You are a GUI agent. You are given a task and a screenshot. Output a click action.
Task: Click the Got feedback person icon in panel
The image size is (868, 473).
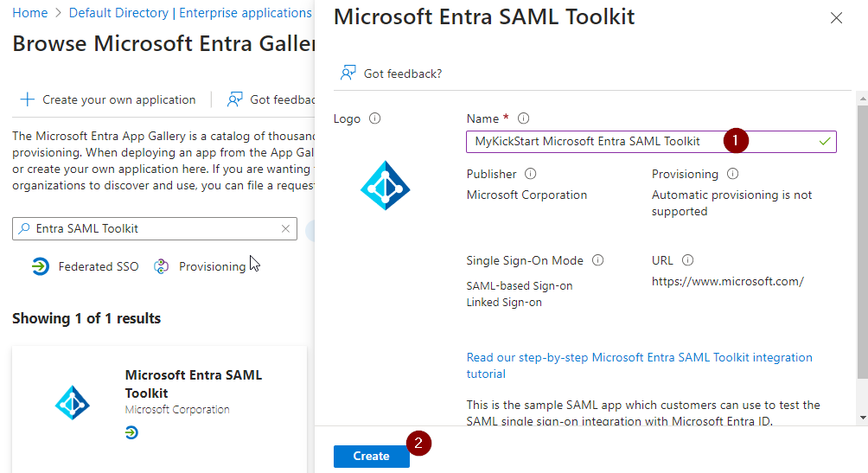coord(348,74)
